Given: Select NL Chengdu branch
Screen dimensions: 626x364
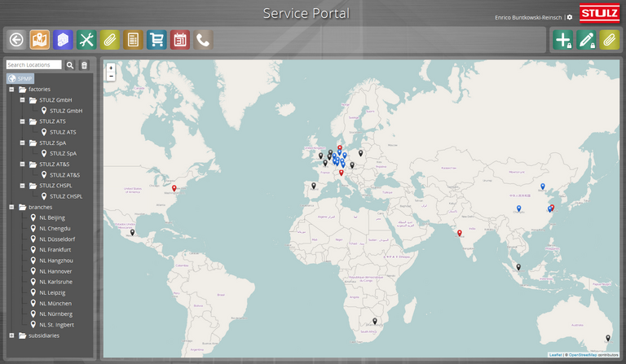Looking at the screenshot, I should click(51, 229).
